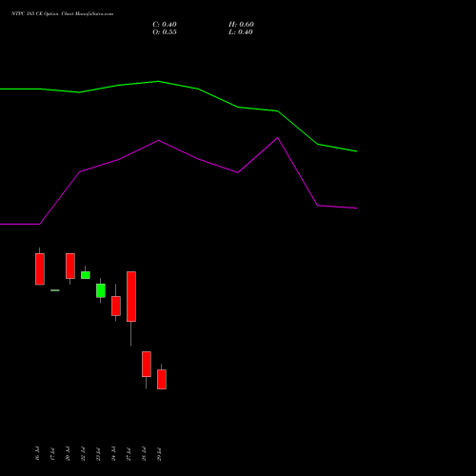Click the first red candle at 16 Jul
The height and width of the screenshot is (476, 476).
pyautogui.click(x=40, y=269)
